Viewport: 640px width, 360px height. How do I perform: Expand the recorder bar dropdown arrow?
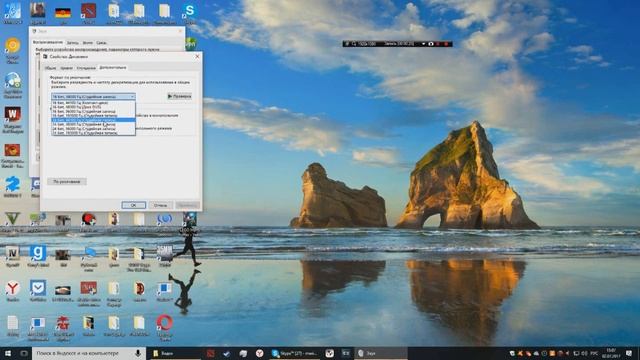click(x=423, y=44)
